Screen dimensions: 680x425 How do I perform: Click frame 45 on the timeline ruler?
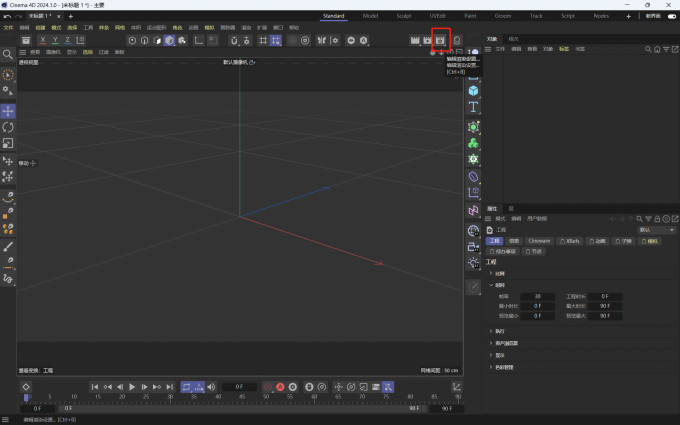(242, 397)
